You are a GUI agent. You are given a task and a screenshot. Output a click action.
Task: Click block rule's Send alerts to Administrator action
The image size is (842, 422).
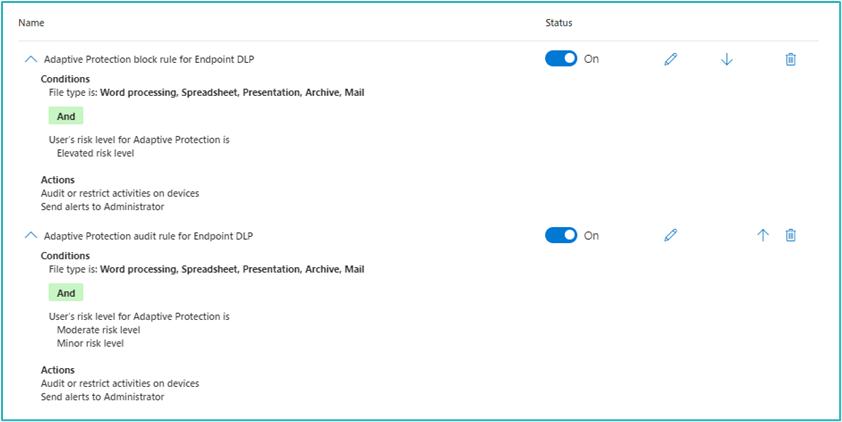tap(102, 207)
